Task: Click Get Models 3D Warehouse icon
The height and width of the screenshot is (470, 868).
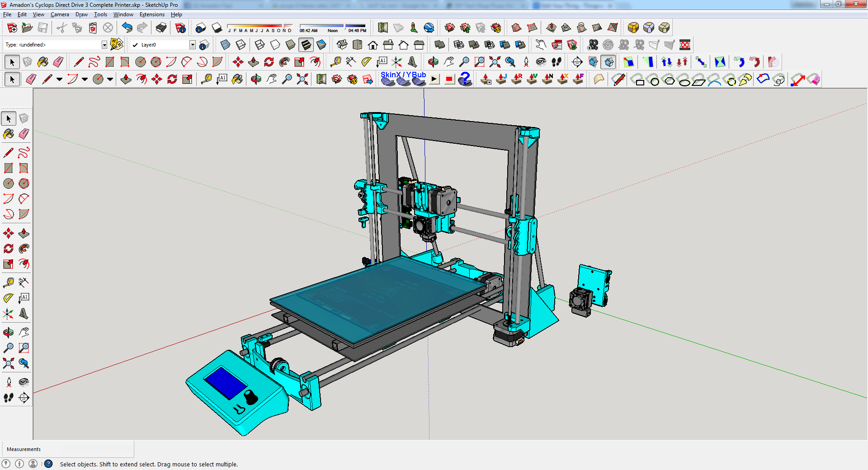Action: pos(450,28)
